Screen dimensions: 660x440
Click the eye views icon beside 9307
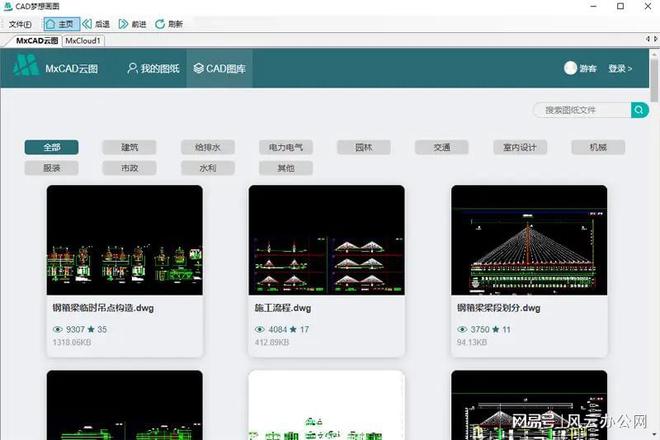pos(58,329)
